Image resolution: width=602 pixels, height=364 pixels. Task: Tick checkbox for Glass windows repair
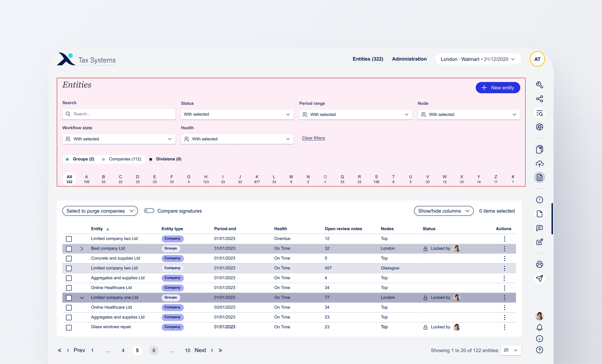[69, 327]
